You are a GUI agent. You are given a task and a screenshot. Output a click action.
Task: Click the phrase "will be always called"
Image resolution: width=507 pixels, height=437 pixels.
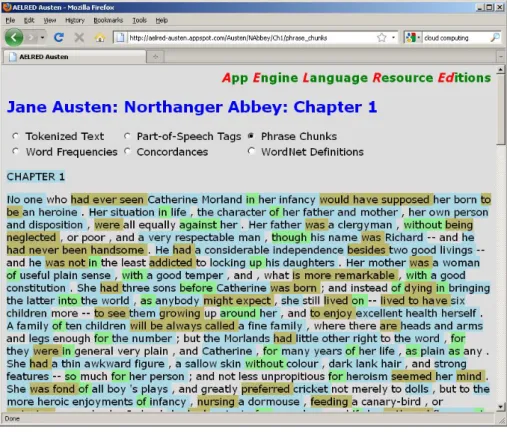(182, 326)
